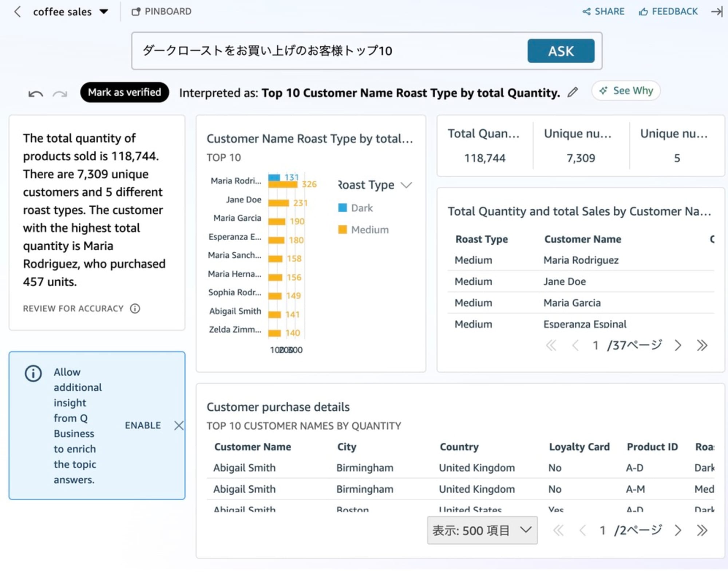Screen dimensions: 728x576
Task: Click the See Why button
Action: coord(626,91)
